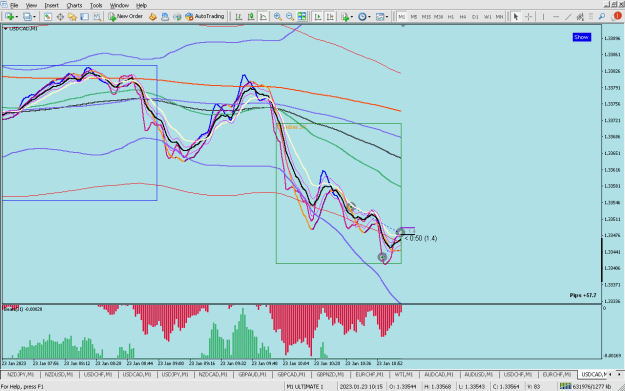This screenshot has height=391, width=625.
Task: Toggle the Terminal panel icon
Action: [x=85, y=17]
